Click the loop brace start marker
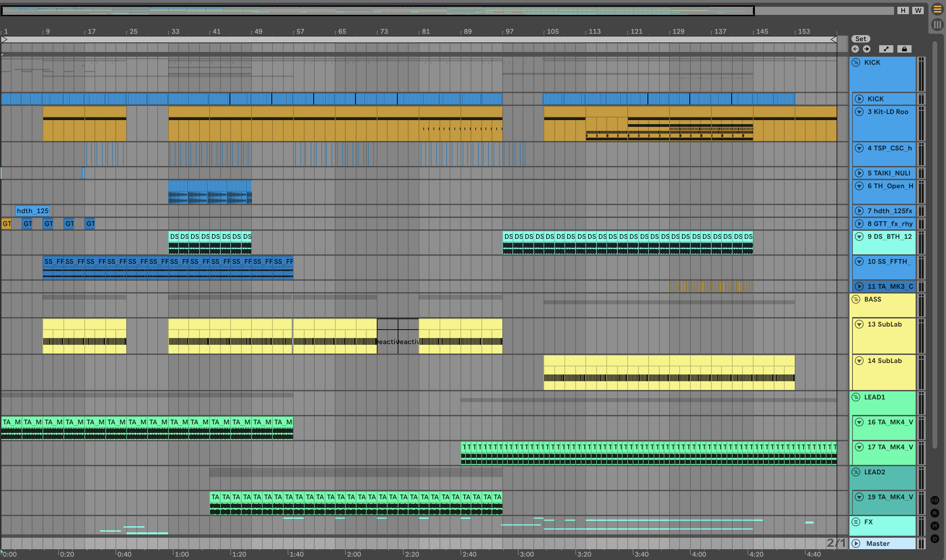 (x=4, y=39)
